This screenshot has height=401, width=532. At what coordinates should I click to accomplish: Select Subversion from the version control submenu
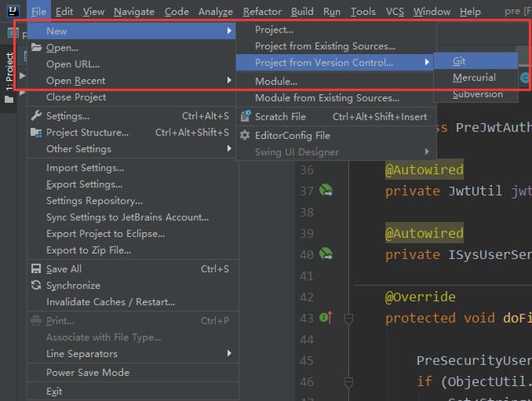[475, 94]
